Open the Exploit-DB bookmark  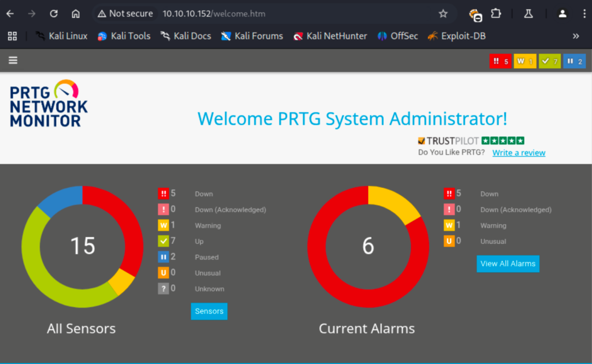[457, 36]
